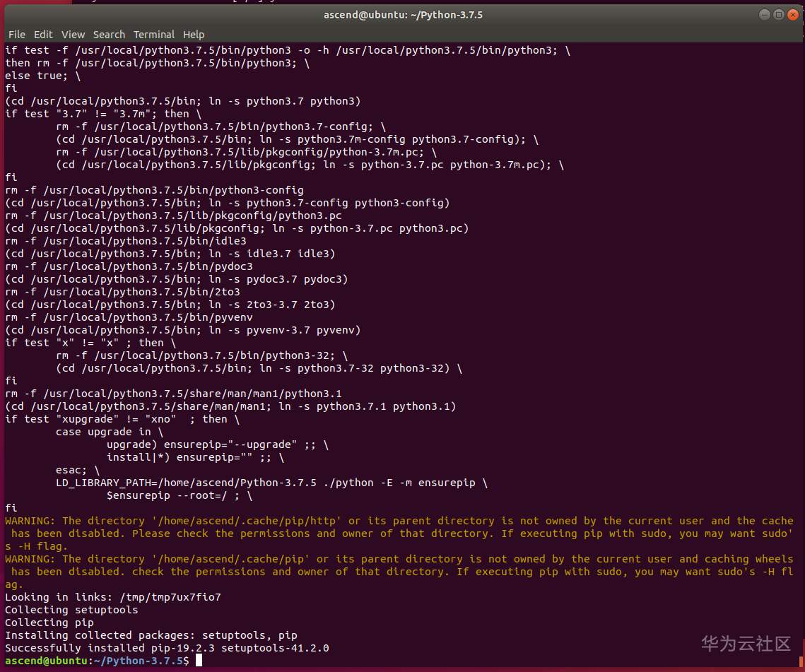Click the line 'Looking in links: /tmp/tmp7ux7fio7'
The height and width of the screenshot is (672, 805).
(113, 597)
